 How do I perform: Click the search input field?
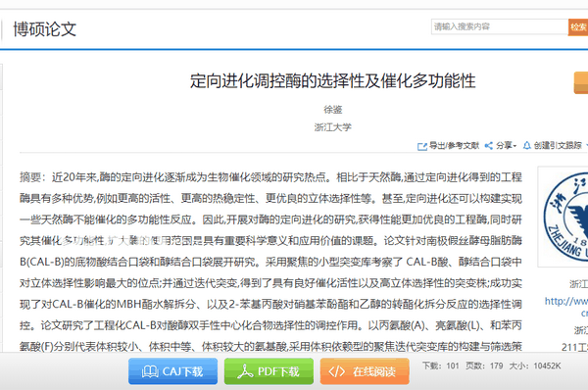(x=500, y=26)
